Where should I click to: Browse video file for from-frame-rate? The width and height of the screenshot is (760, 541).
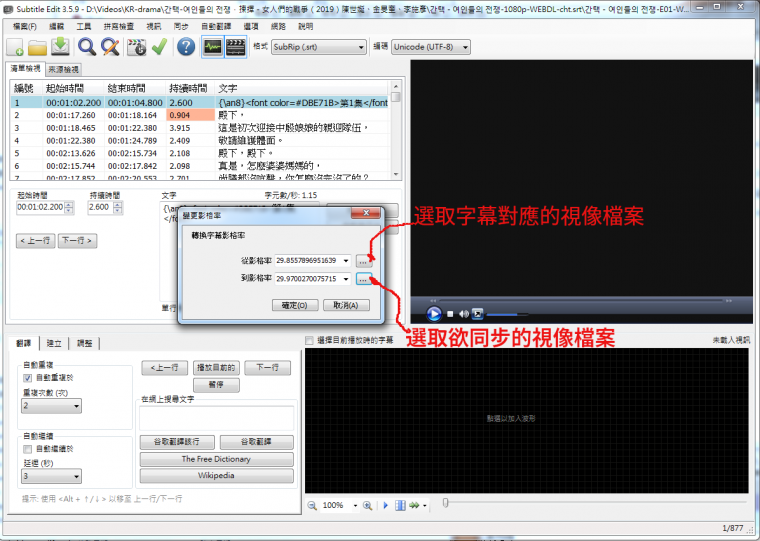(x=363, y=261)
